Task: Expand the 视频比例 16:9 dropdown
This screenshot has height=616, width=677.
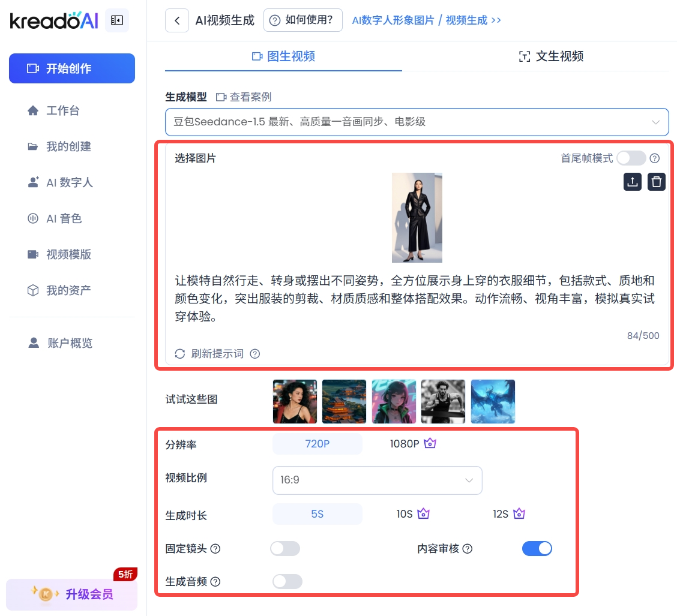Action: point(377,480)
